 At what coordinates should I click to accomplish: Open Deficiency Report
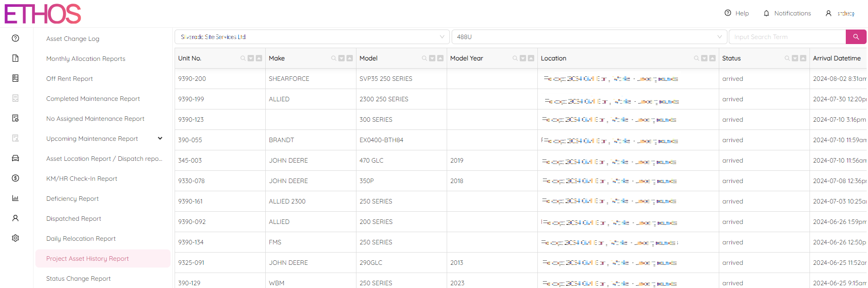[x=73, y=199]
